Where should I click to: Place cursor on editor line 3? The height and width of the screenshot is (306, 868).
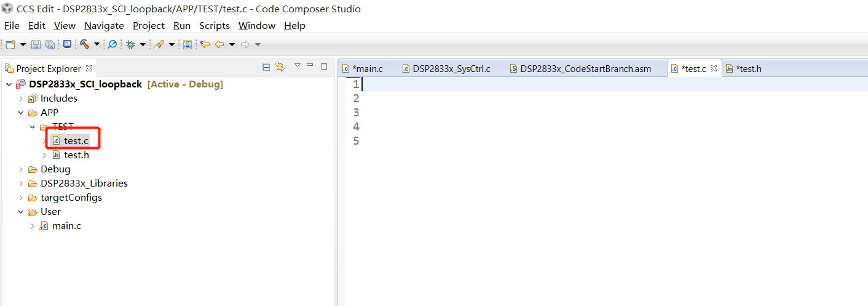[614, 113]
